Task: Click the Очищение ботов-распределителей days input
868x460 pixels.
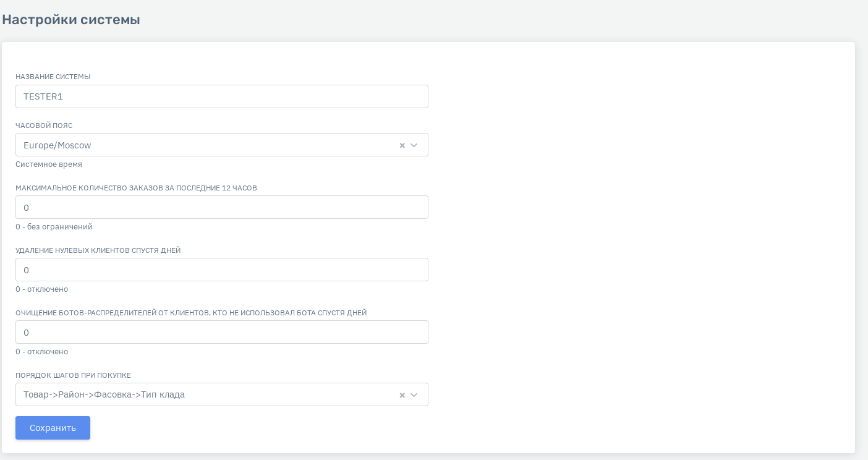Action: coord(221,332)
